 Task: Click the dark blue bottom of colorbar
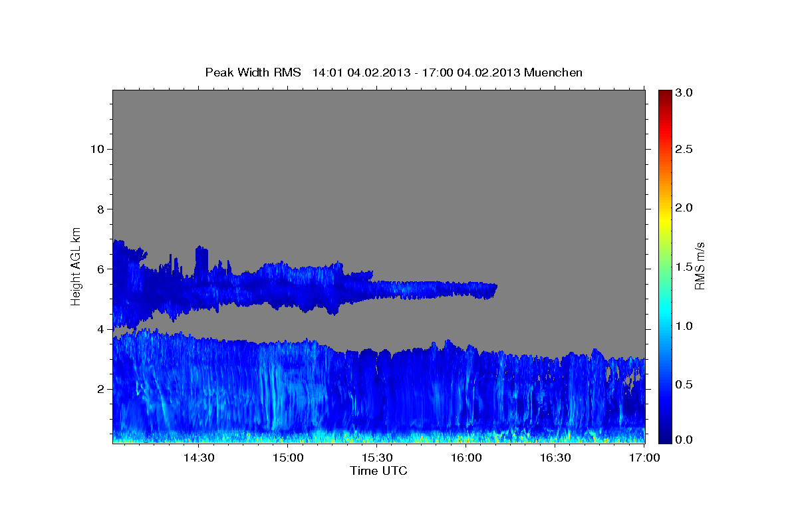pos(664,437)
